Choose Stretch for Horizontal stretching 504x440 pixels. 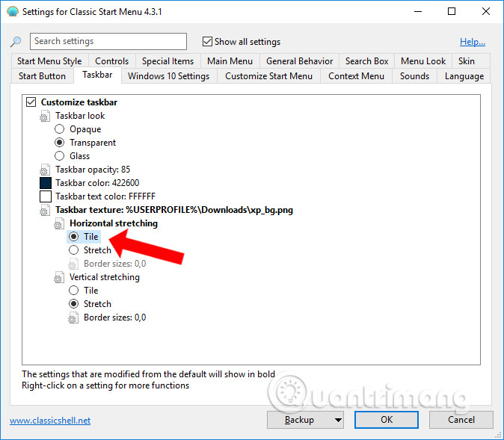tap(73, 250)
